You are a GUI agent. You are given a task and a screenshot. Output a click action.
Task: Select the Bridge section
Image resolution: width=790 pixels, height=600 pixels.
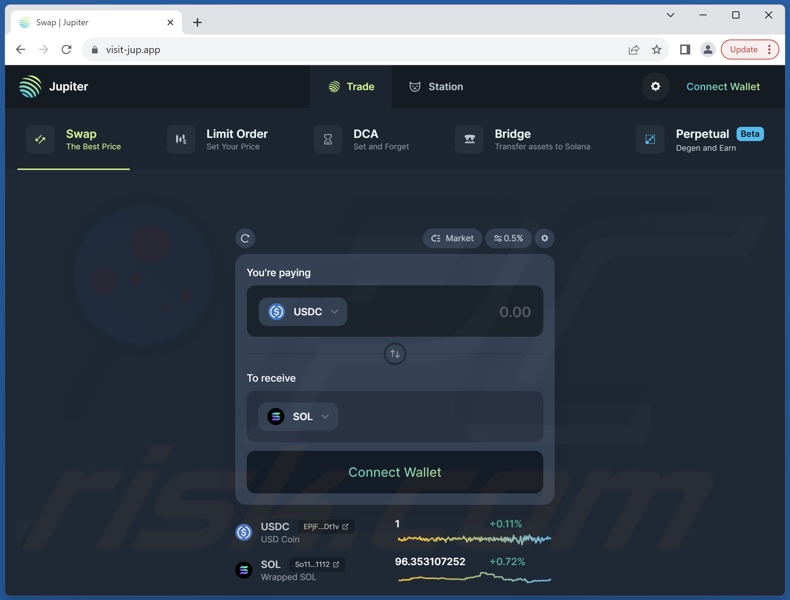point(523,140)
